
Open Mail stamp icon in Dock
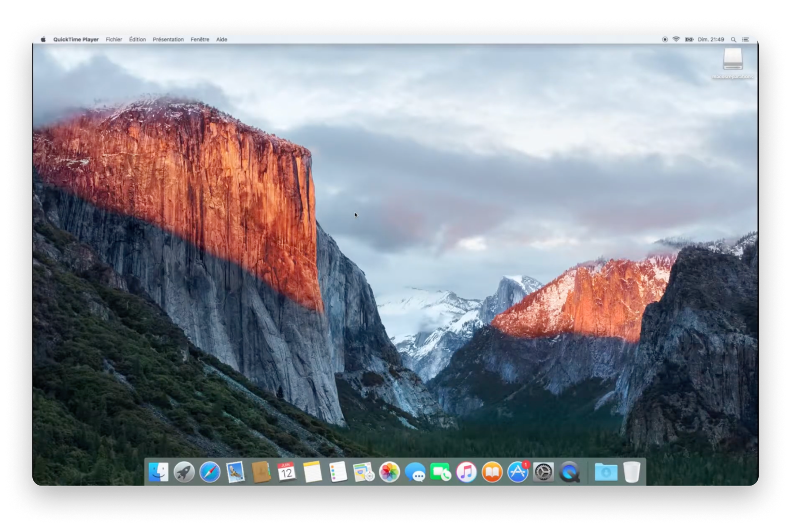coord(235,472)
